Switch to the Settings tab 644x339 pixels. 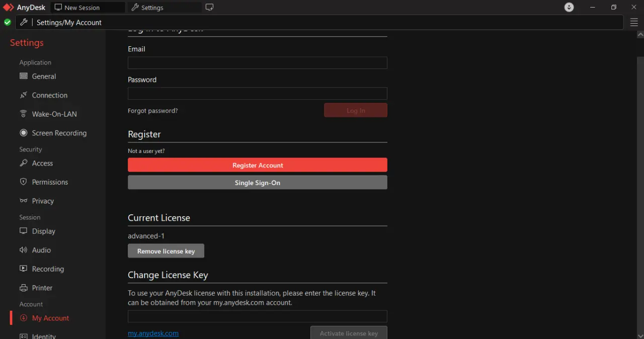tap(165, 8)
